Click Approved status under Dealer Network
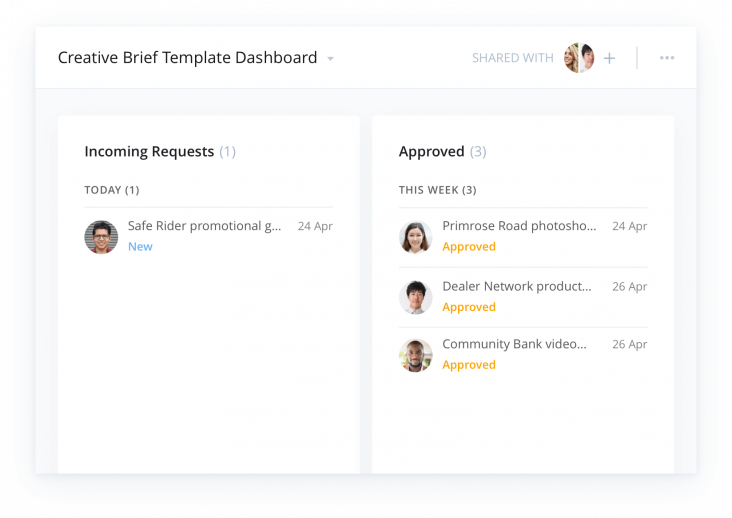Screen dimensions: 732x518 pos(469,307)
